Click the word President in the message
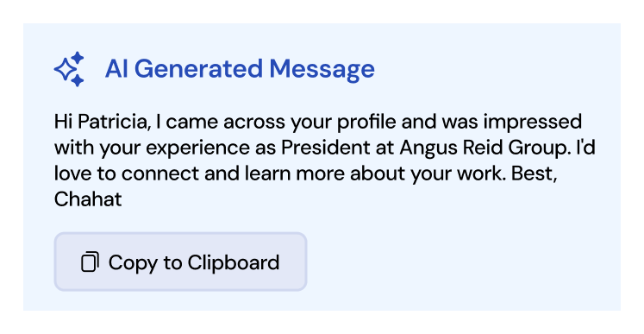 tap(325, 148)
